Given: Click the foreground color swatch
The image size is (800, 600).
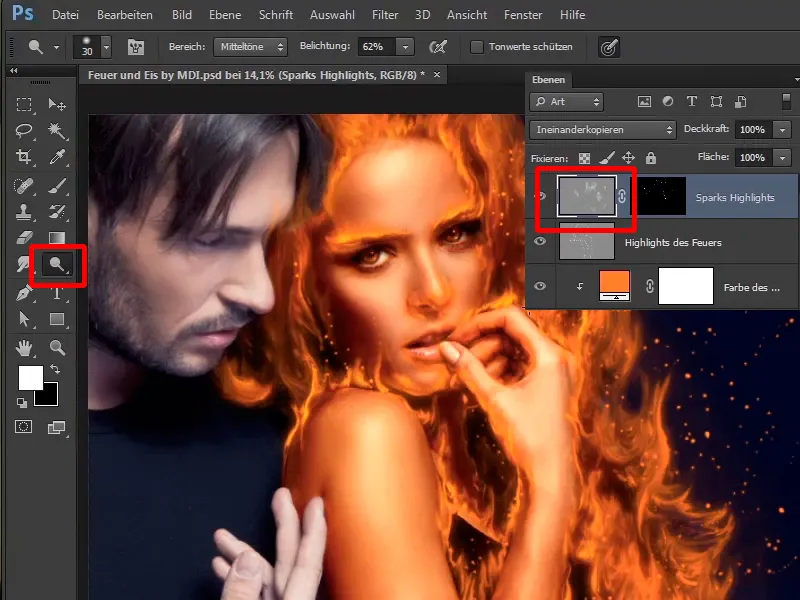Looking at the screenshot, I should click(x=31, y=378).
